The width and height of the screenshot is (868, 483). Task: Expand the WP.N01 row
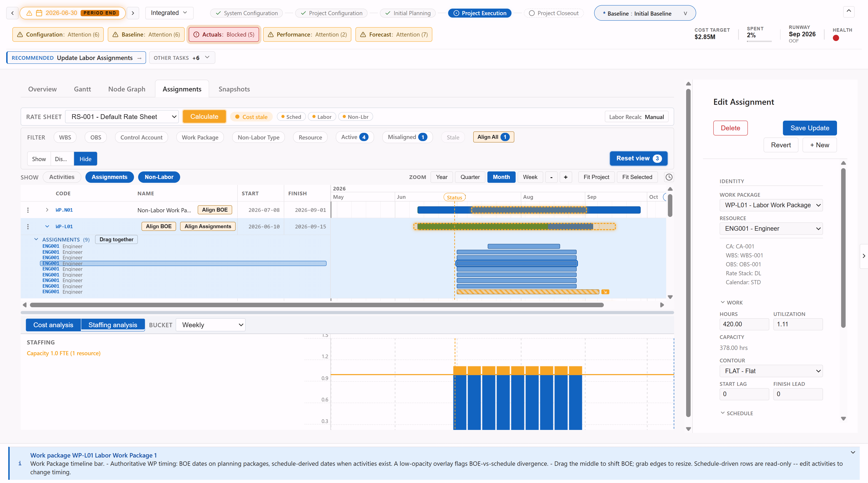pyautogui.click(x=47, y=210)
